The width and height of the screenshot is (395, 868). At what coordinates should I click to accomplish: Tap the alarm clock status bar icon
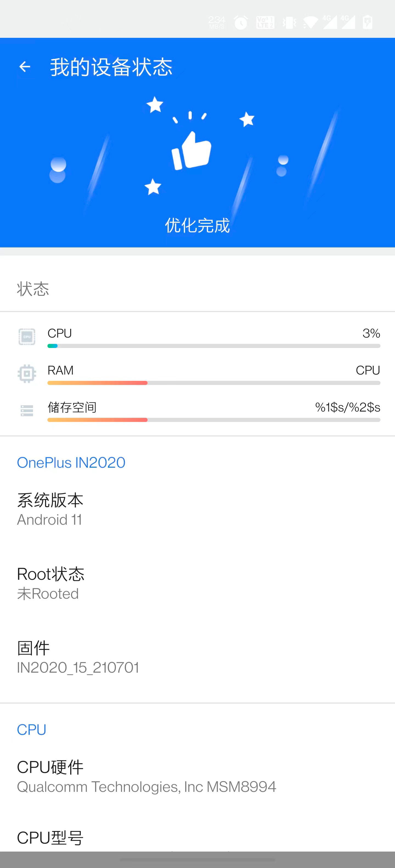pyautogui.click(x=241, y=22)
